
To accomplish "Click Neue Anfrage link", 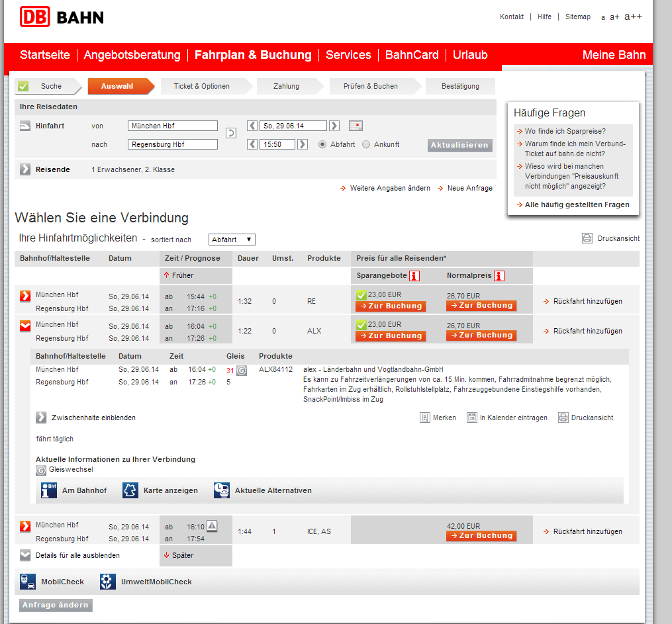I will 465,188.
